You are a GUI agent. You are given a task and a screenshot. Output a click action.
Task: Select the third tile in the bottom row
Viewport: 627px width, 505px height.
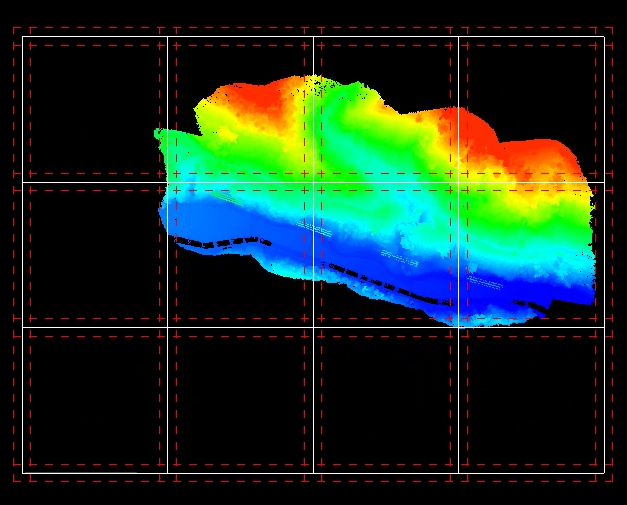pyautogui.click(x=386, y=399)
